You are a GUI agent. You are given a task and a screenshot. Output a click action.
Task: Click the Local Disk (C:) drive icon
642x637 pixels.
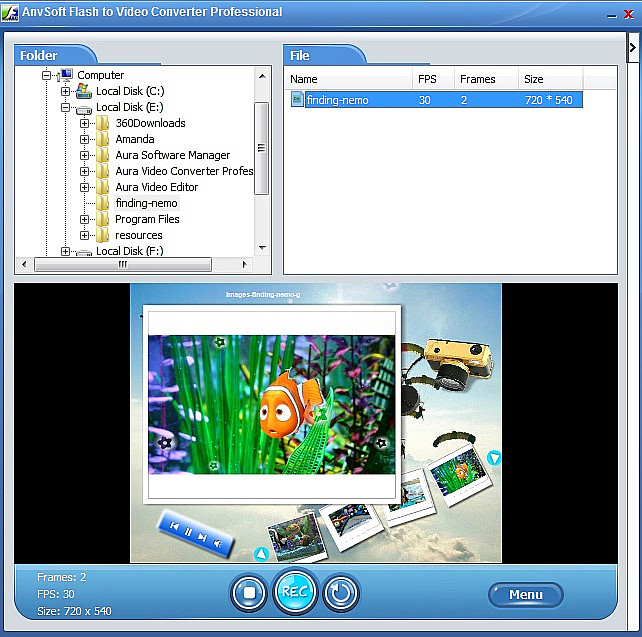84,91
